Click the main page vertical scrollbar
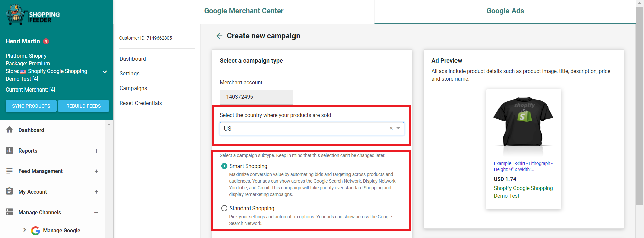 640,106
